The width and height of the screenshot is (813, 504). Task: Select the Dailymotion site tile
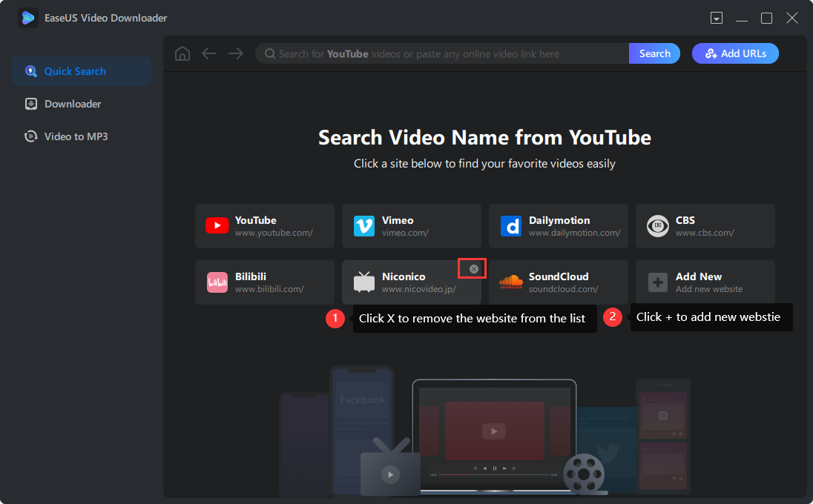(x=557, y=226)
